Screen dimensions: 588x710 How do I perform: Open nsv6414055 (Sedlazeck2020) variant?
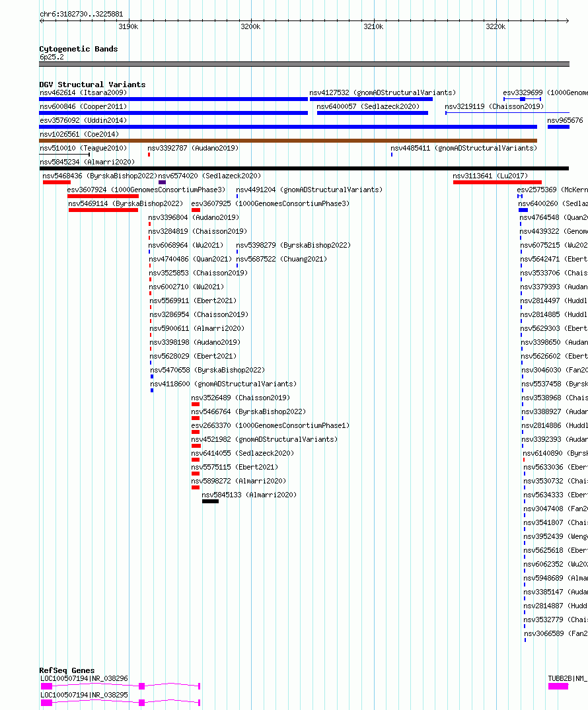coord(243,453)
